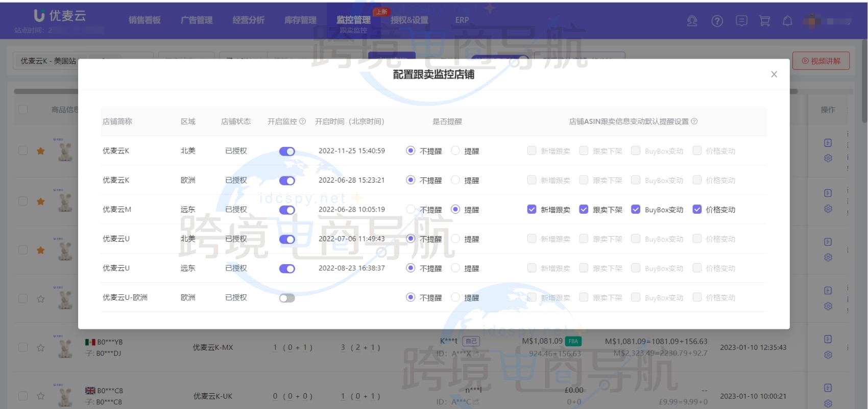The width and height of the screenshot is (868, 409).
Task: Uncheck BuyBox变动 for 优麦云M
Action: click(x=636, y=209)
